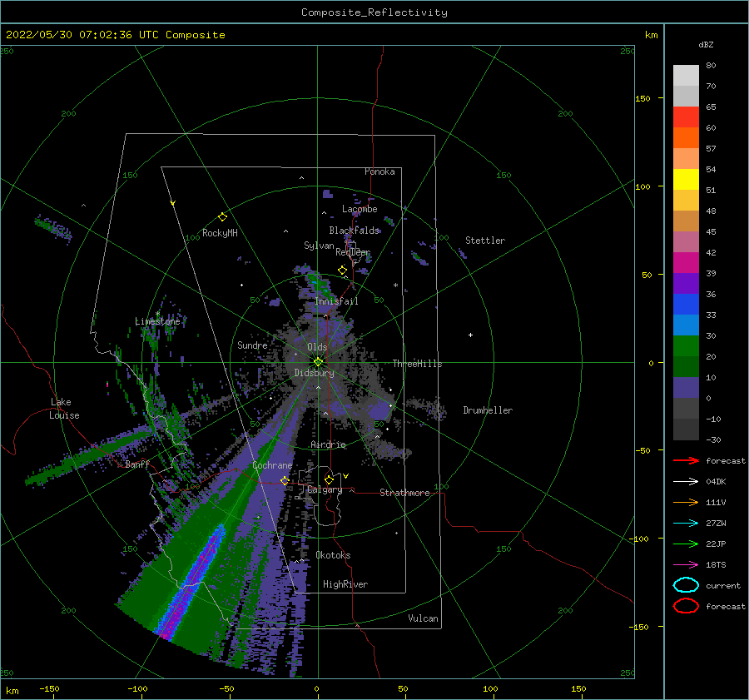Viewport: 749px width, 700px height.
Task: Click the Calgary city label
Action: 325,489
